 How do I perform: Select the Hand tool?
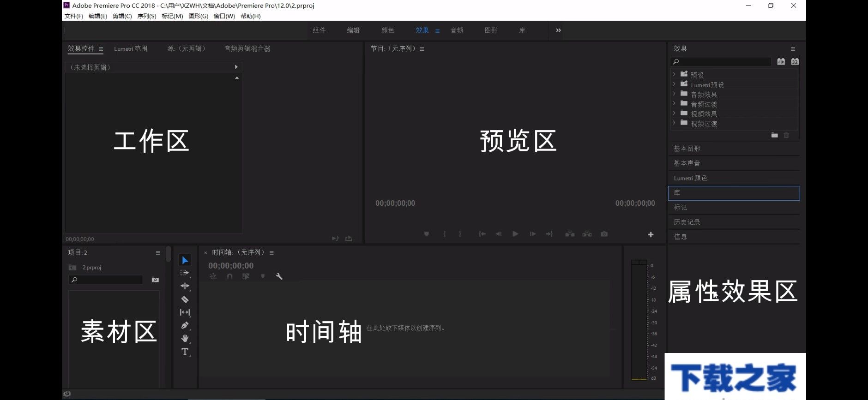point(185,339)
